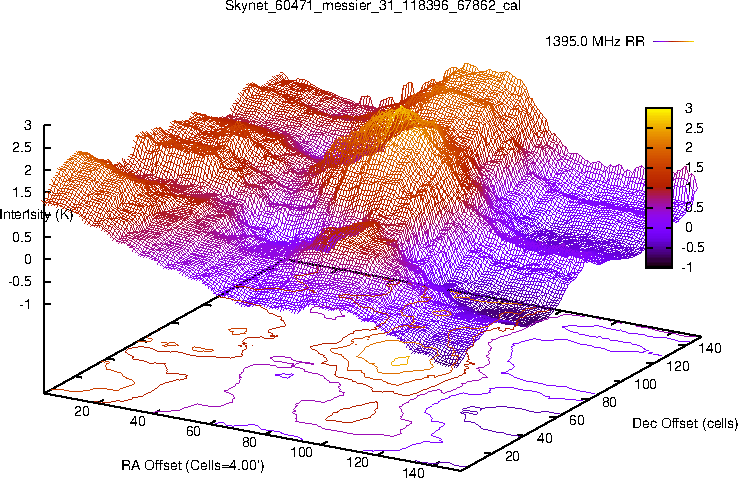Click the legend line sample beside 1395.0 MHz RR

coord(674,41)
